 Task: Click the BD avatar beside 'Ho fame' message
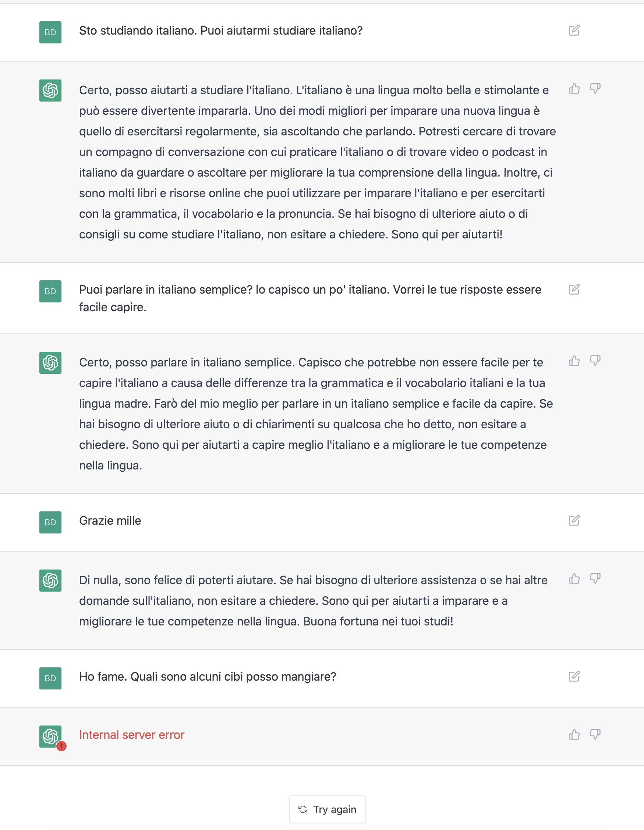click(50, 678)
